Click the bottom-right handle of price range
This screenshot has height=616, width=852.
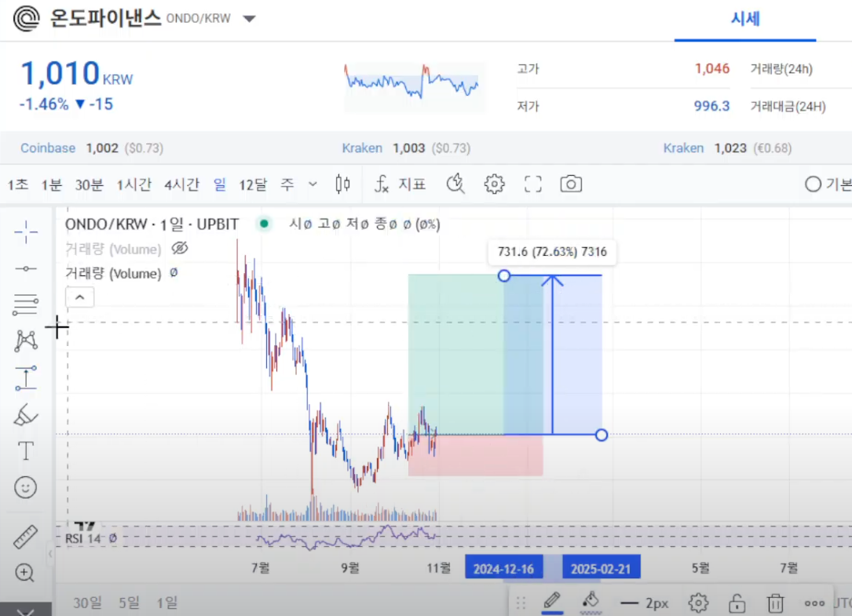coord(601,435)
